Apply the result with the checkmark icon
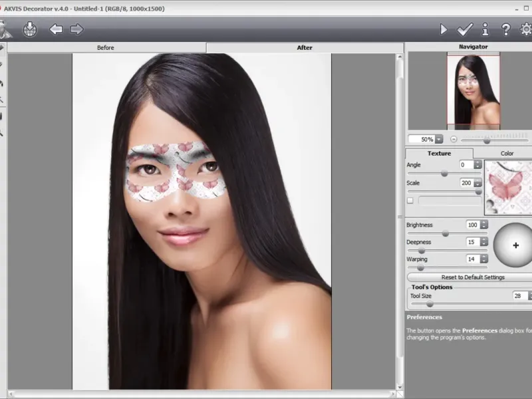The width and height of the screenshot is (532, 399). (x=464, y=29)
